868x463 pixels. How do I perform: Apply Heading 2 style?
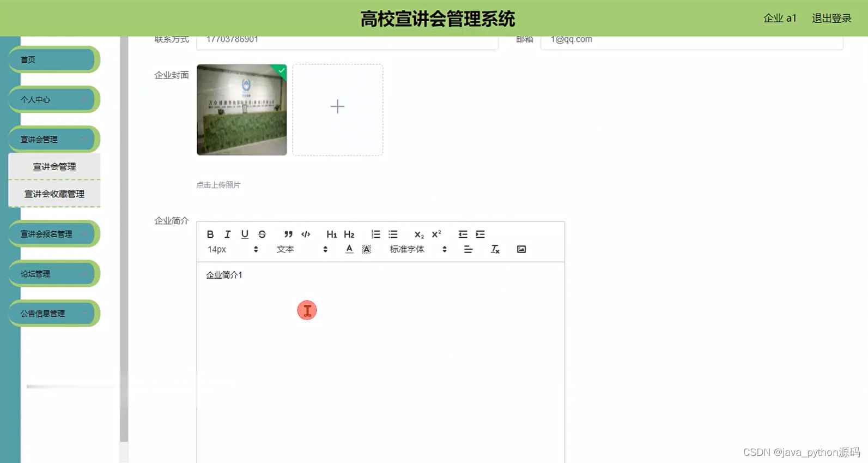[x=349, y=234]
